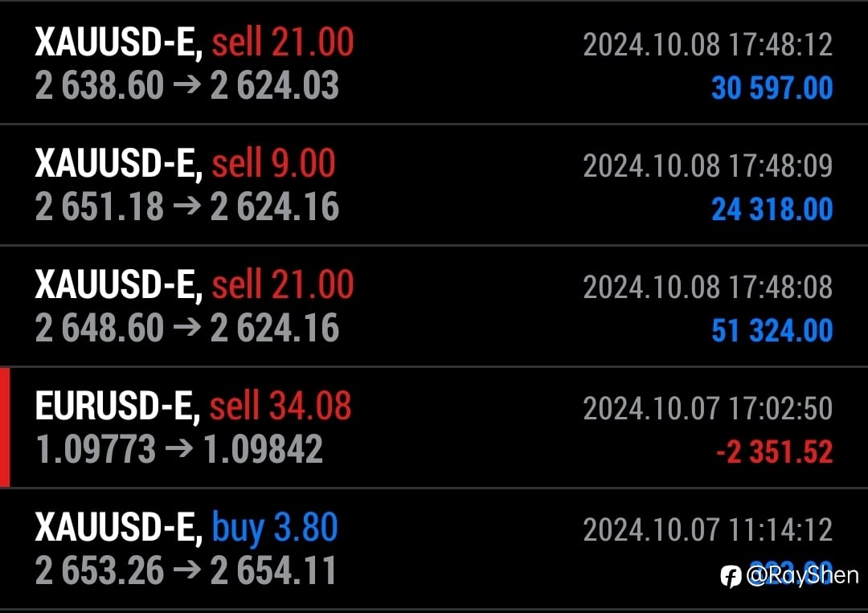Click the timestamp 2024.10.07 17:02:50

coord(708,408)
